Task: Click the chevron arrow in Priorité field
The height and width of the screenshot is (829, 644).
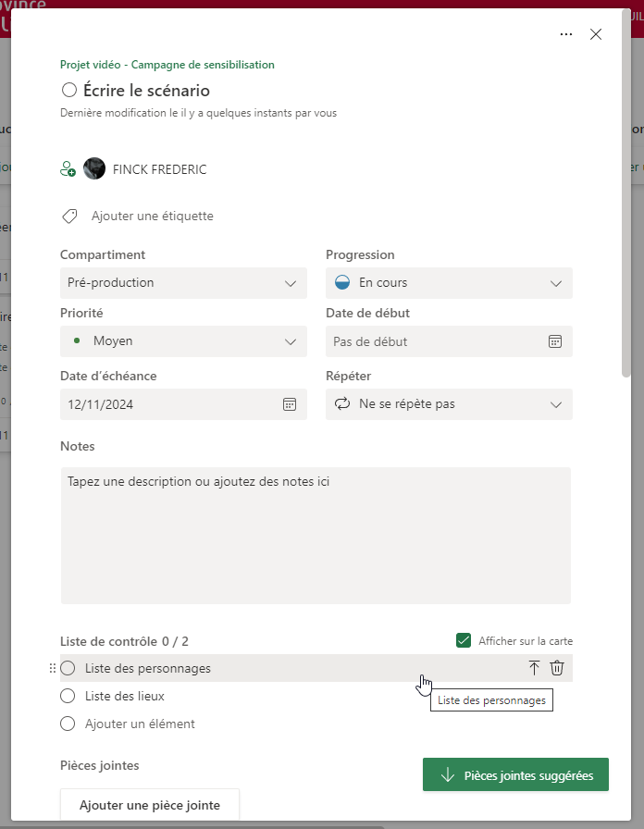Action: coord(291,342)
